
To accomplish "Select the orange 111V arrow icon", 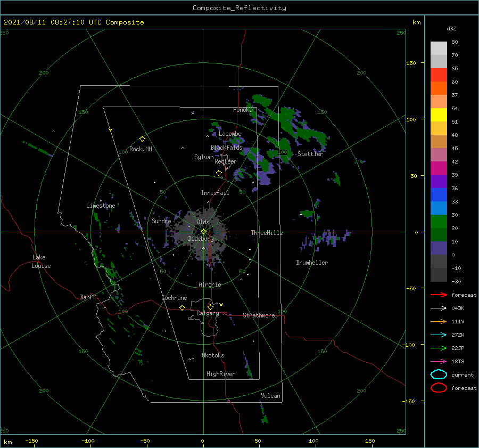I will click(x=439, y=321).
